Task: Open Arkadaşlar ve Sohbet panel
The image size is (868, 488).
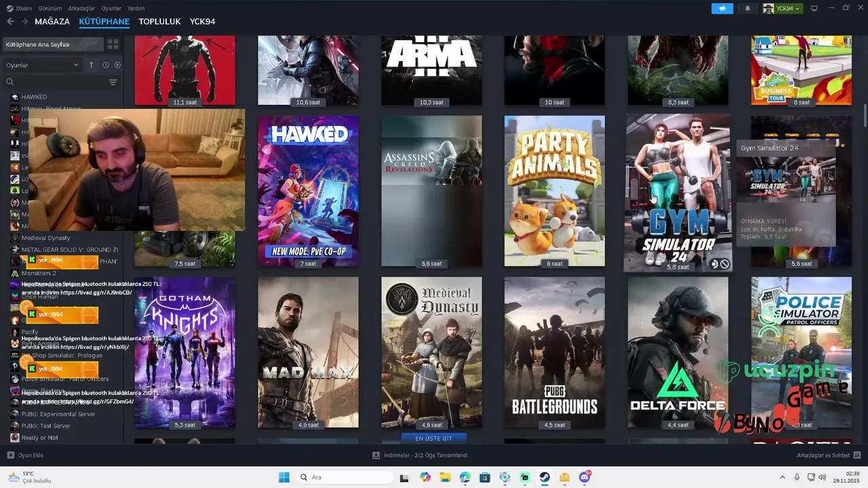Action: (829, 455)
